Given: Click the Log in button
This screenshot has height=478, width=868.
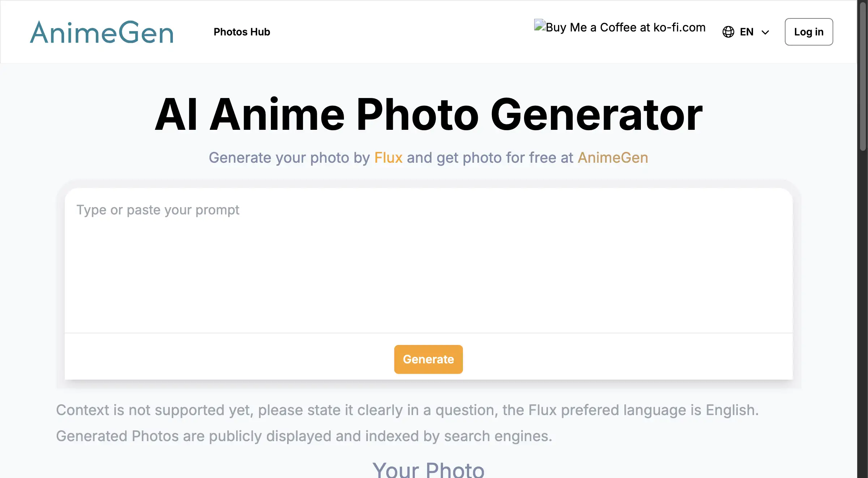Looking at the screenshot, I should pyautogui.click(x=809, y=32).
